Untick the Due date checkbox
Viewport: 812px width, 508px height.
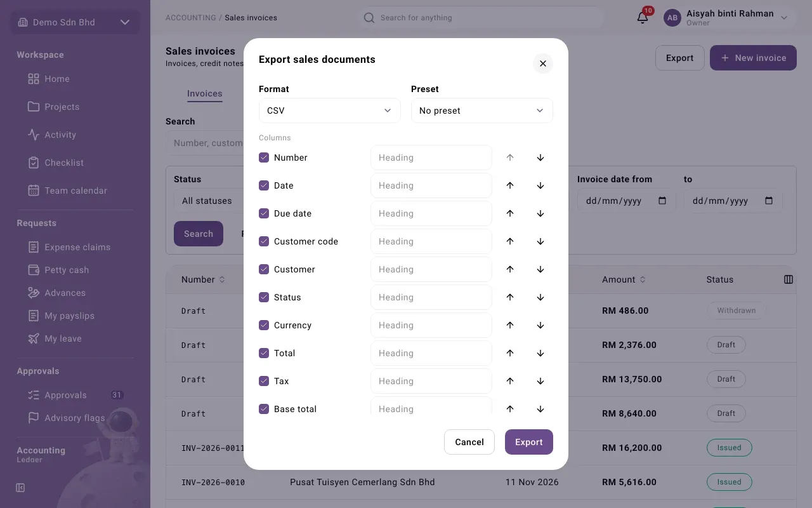pos(264,213)
